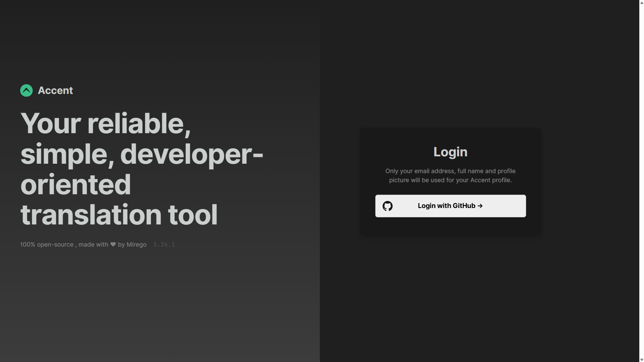Click the Login heading

pos(450,152)
